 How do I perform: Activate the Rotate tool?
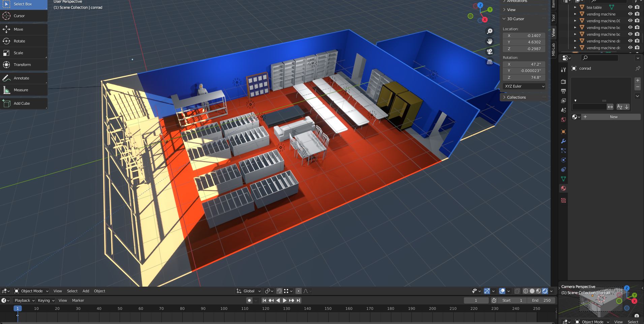click(24, 41)
